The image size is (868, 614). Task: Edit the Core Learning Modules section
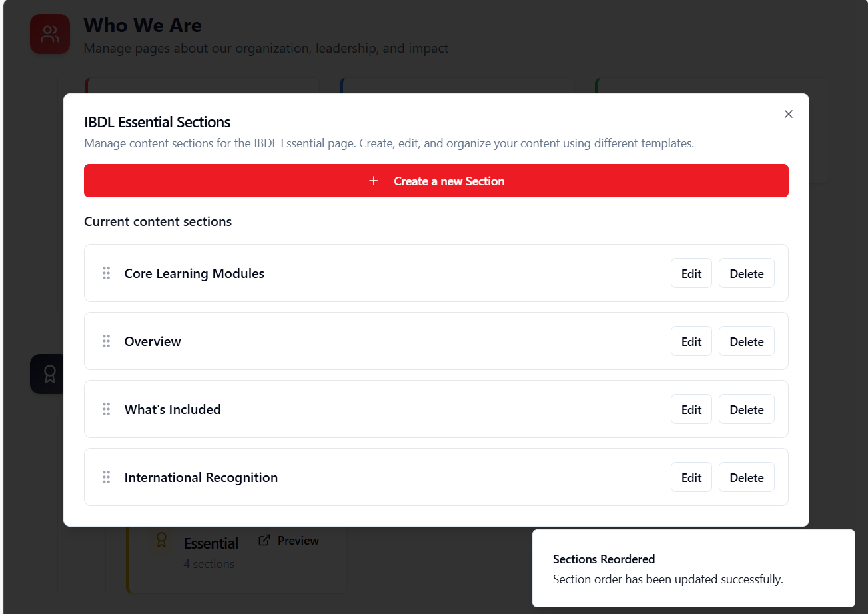click(691, 273)
